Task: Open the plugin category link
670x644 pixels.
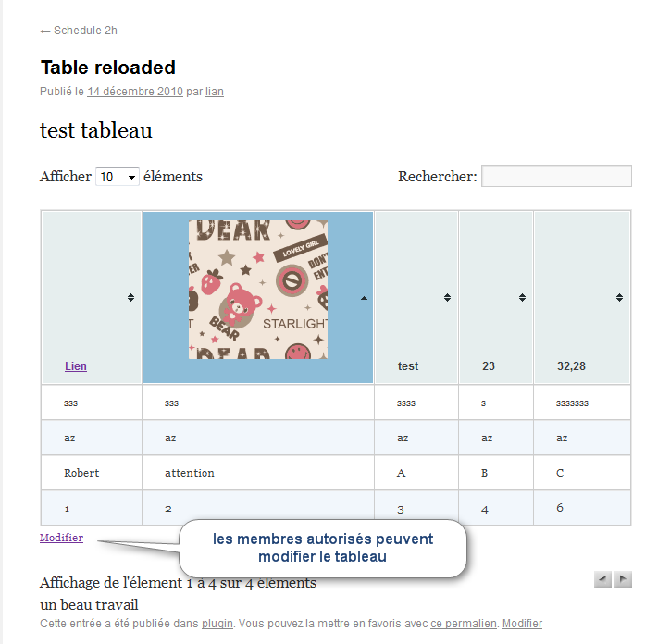Action: (x=217, y=624)
